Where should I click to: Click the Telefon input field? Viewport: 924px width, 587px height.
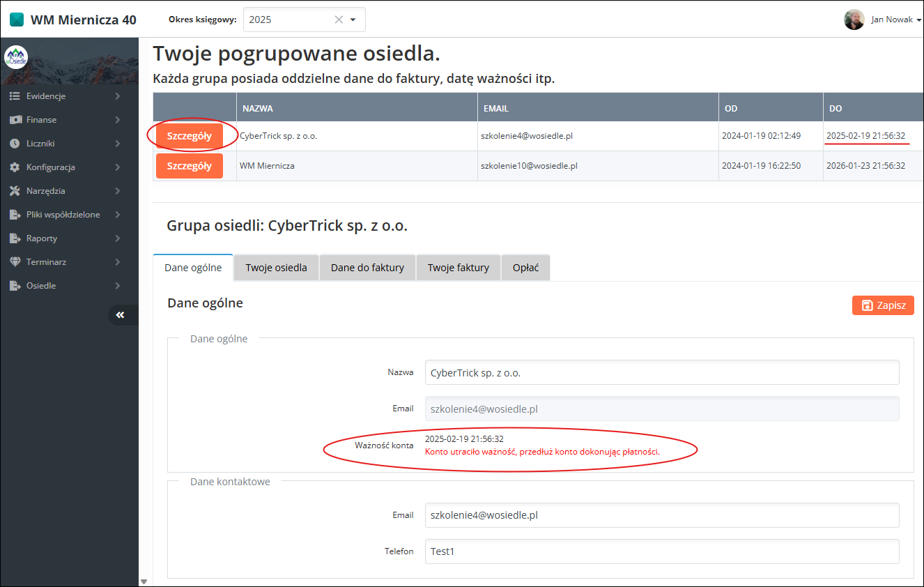pos(661,551)
